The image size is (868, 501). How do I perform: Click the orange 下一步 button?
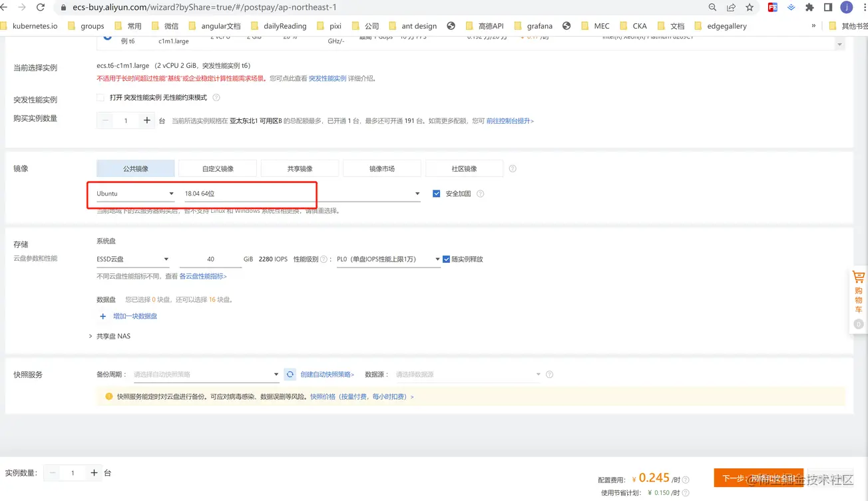759,478
